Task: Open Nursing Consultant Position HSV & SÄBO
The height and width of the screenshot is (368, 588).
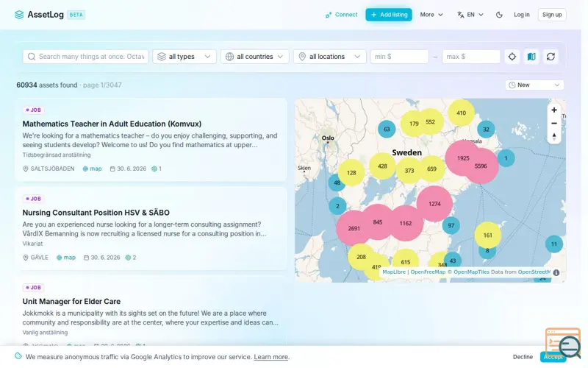Action: pyautogui.click(x=96, y=213)
